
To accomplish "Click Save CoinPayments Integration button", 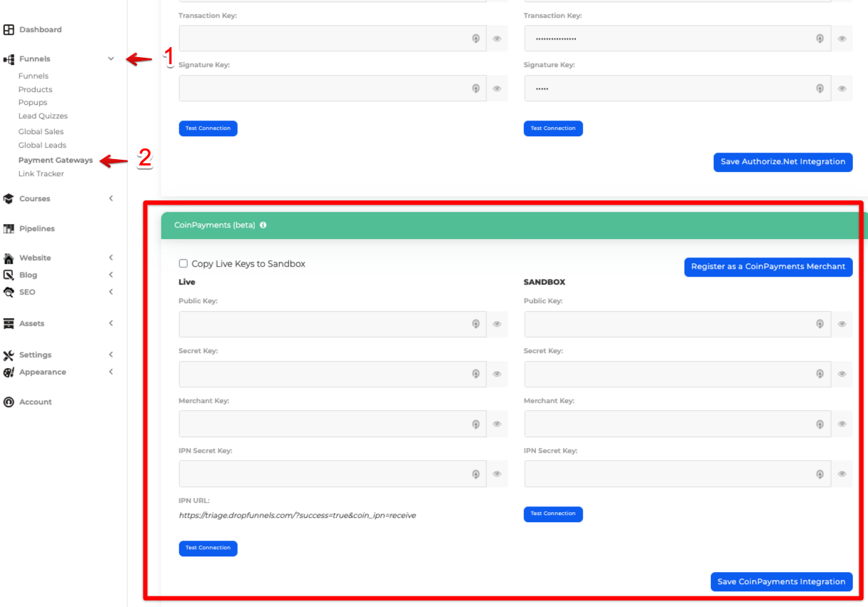I will [781, 582].
